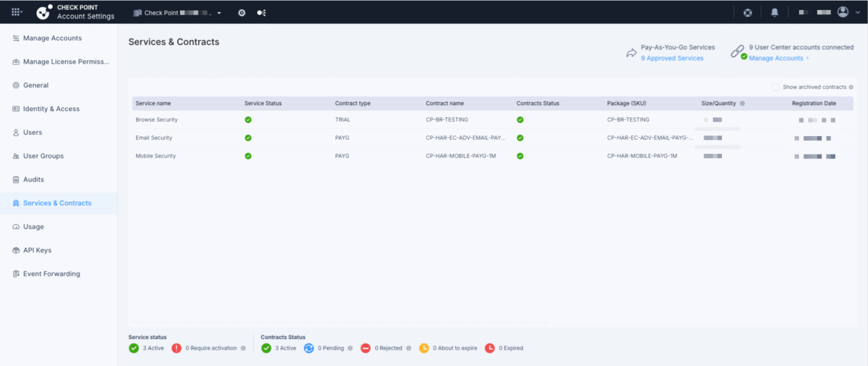Select the Mobile Security row
Image resolution: width=868 pixels, height=366 pixels.
pyautogui.click(x=493, y=156)
